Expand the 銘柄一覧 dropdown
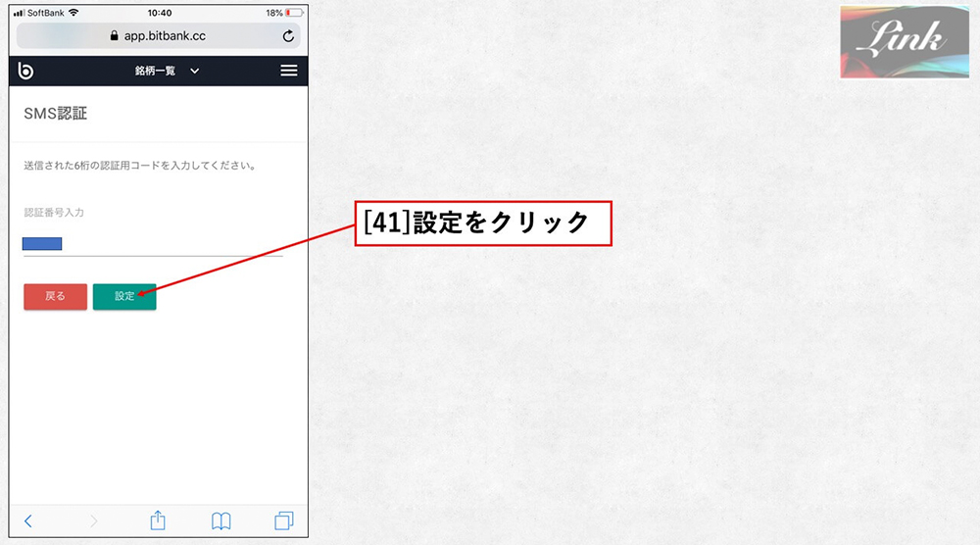 [167, 71]
